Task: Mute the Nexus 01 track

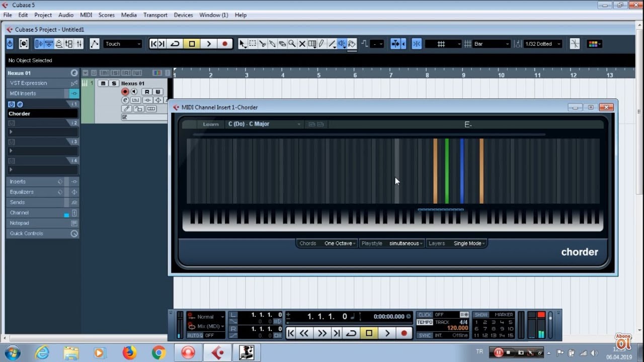Action: (103, 83)
